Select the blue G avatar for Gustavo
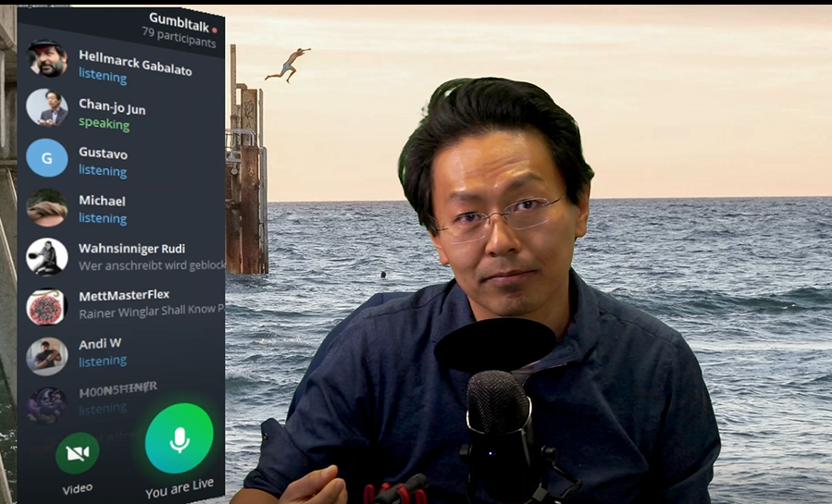832x504 pixels. 46,157
